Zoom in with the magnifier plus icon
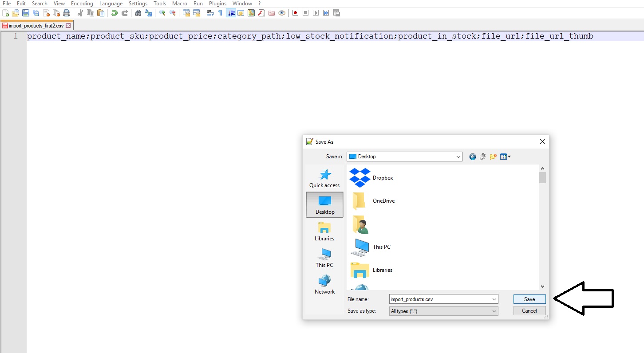 [x=162, y=13]
